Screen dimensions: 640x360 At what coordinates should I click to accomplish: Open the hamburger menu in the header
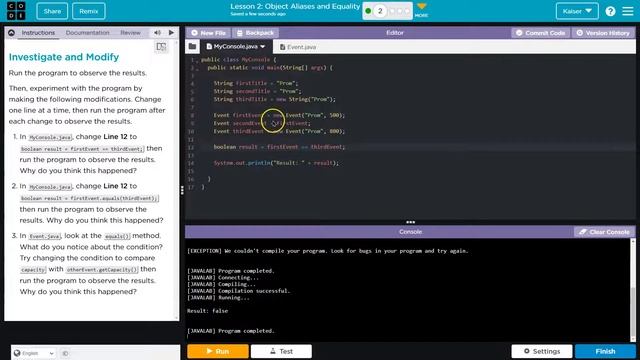[628, 11]
